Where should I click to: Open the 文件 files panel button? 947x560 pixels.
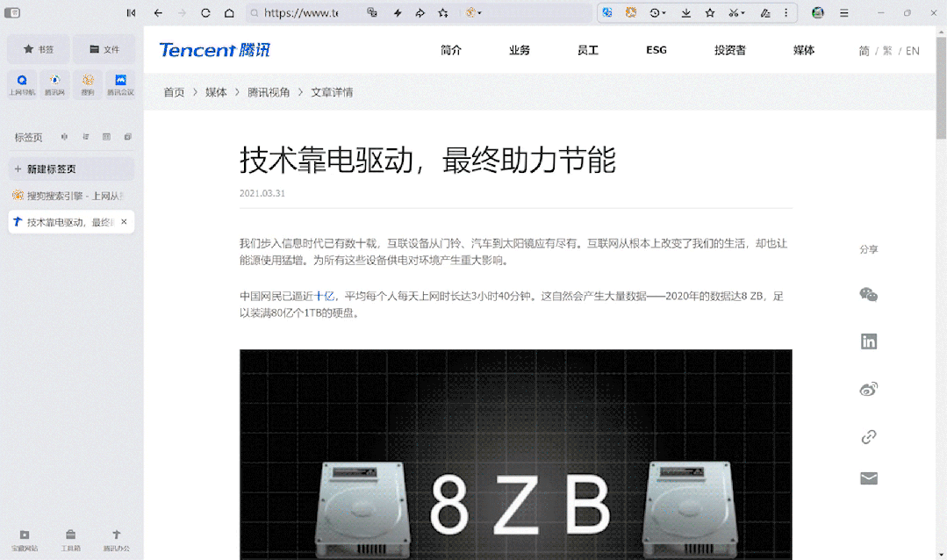coord(104,49)
